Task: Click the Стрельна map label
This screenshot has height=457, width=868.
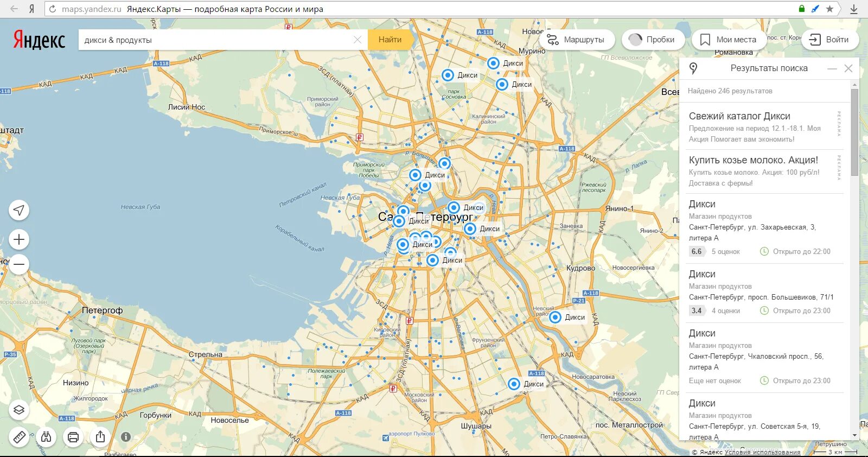Action: coord(206,354)
